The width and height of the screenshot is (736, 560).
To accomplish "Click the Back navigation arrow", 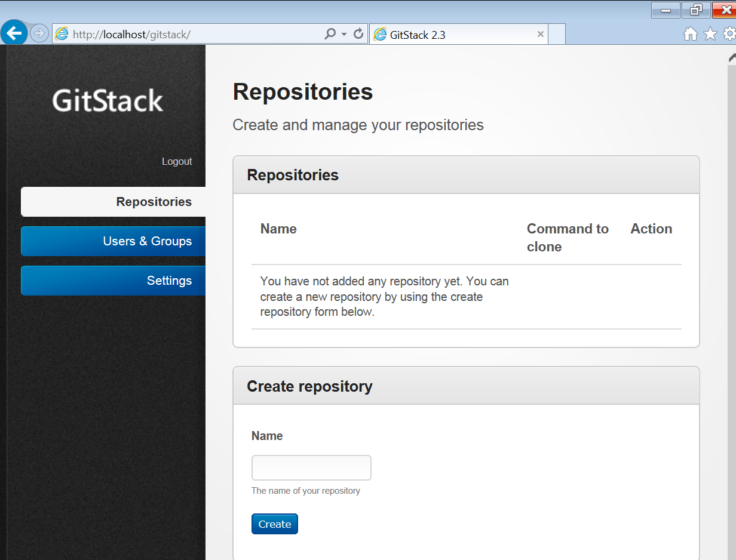I will click(x=14, y=32).
